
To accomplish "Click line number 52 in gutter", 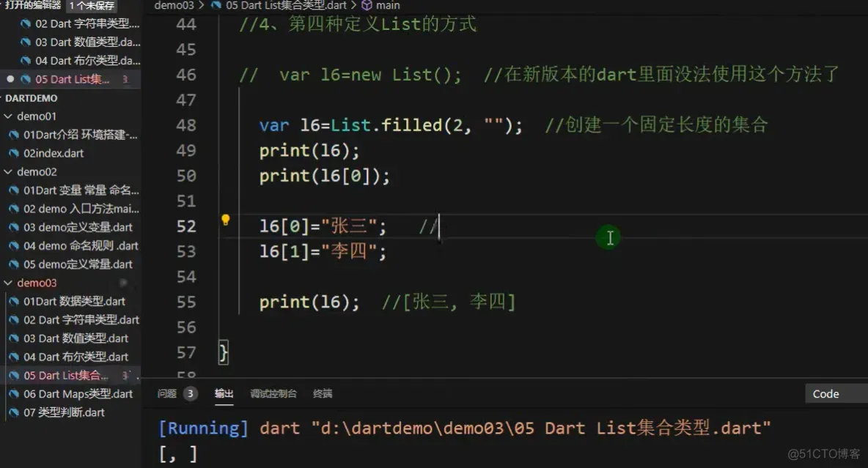I will (x=186, y=226).
